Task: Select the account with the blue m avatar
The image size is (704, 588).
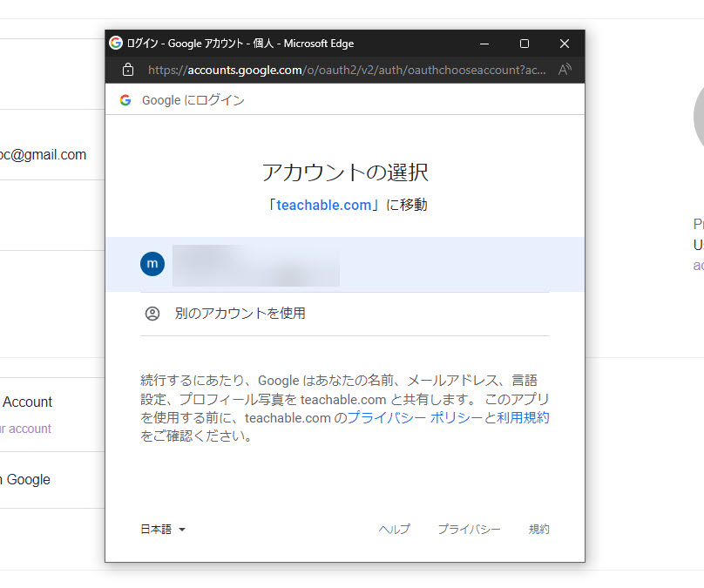Action: (345, 264)
